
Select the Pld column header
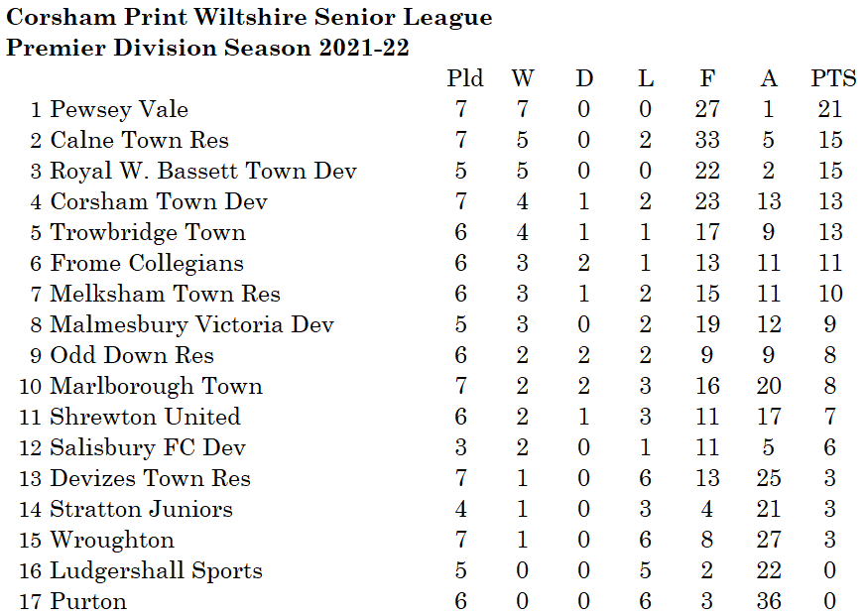point(465,79)
